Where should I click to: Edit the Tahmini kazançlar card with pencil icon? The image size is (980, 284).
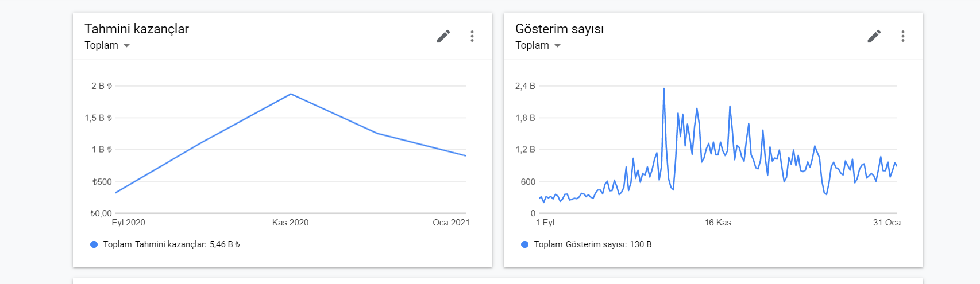tap(443, 36)
